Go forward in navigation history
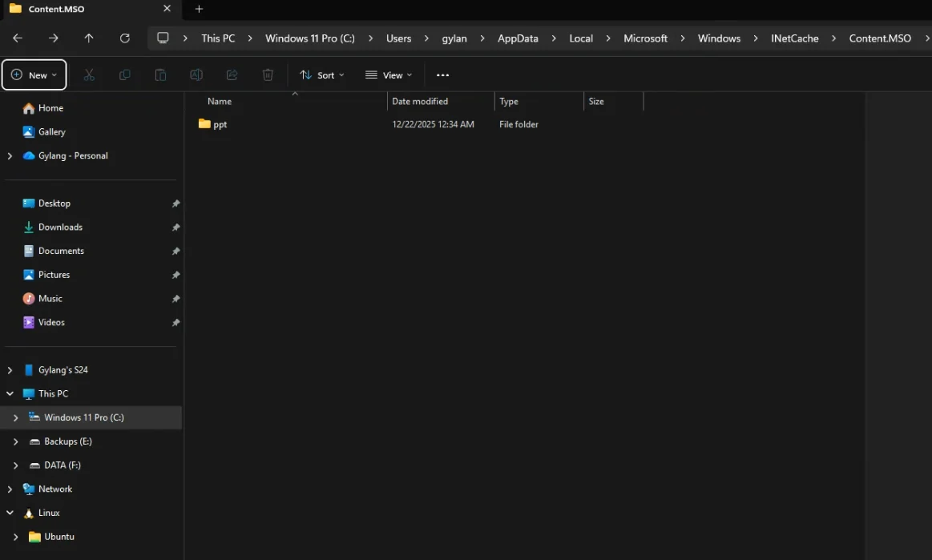 pos(54,38)
